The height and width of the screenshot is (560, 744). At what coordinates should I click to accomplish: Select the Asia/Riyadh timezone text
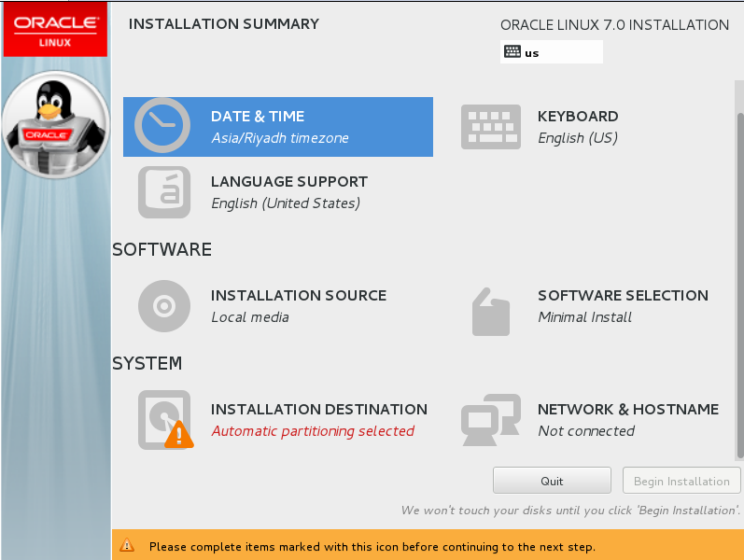[280, 138]
